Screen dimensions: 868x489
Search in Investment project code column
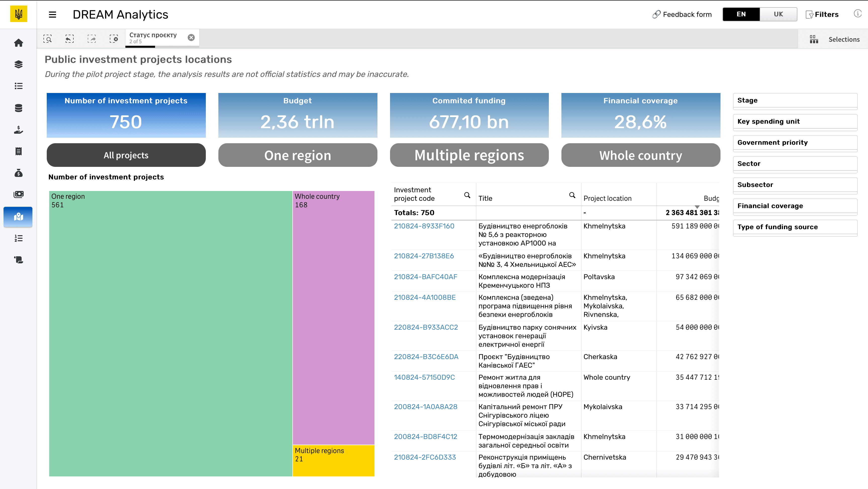pyautogui.click(x=467, y=195)
